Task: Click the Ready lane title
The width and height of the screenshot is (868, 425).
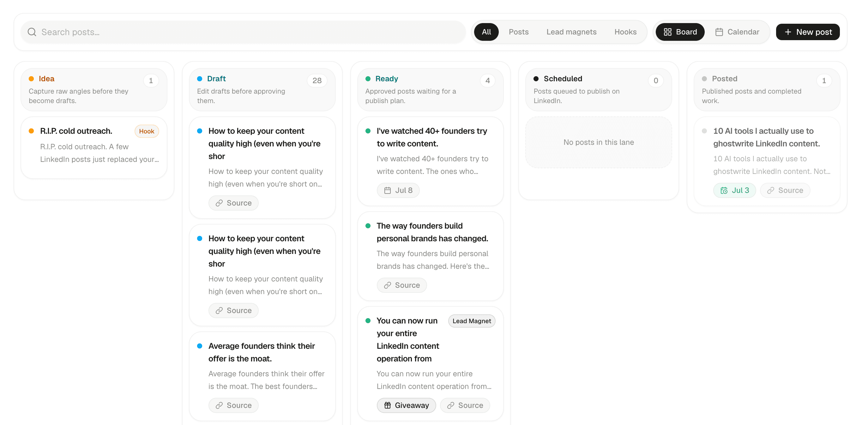Action: pos(387,79)
